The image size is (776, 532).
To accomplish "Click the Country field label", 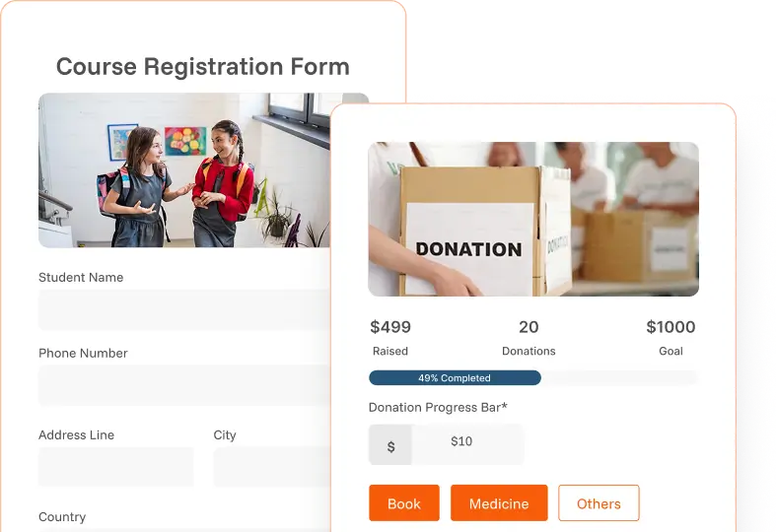I will 62,516.
